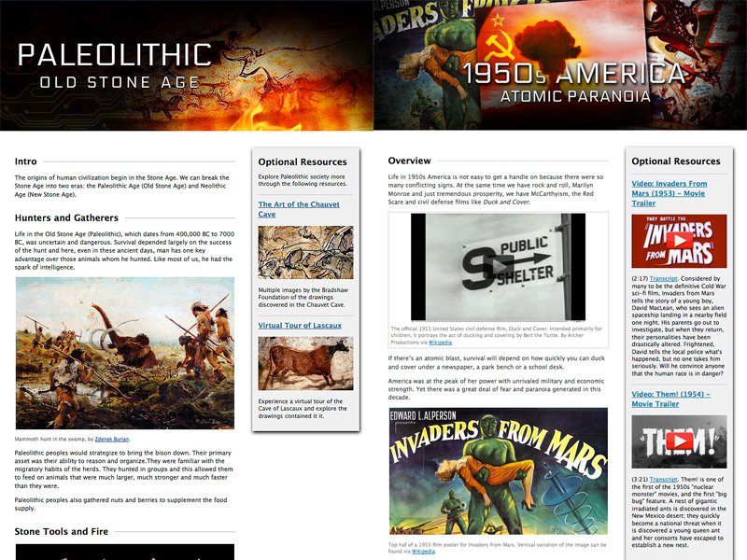Open the Virtual Tour of Lascaux link
Viewport: 747px width, 560px height.
pos(300,325)
